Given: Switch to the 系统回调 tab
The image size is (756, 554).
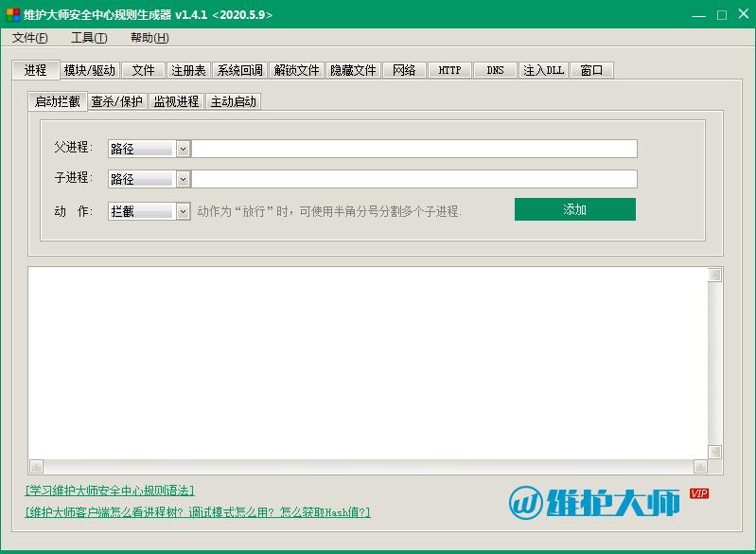Looking at the screenshot, I should (x=239, y=70).
